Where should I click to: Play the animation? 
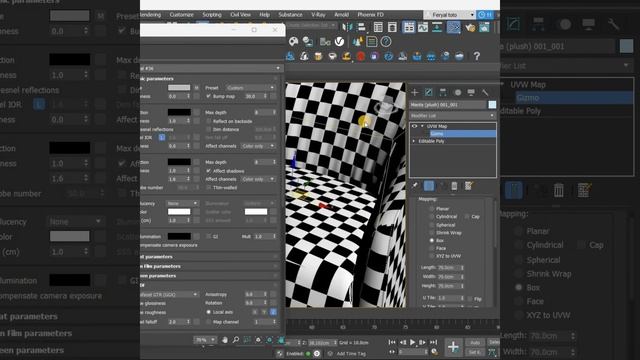coord(412,342)
